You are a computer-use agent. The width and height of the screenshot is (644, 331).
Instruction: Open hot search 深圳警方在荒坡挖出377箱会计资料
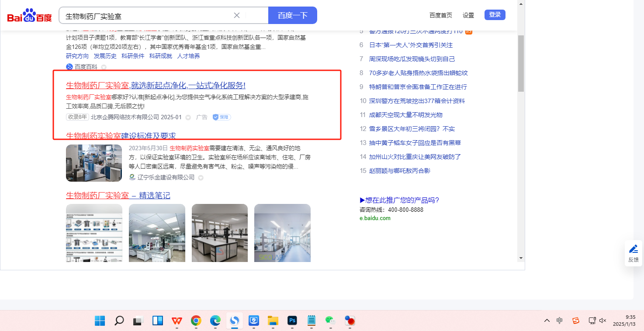coord(417,101)
